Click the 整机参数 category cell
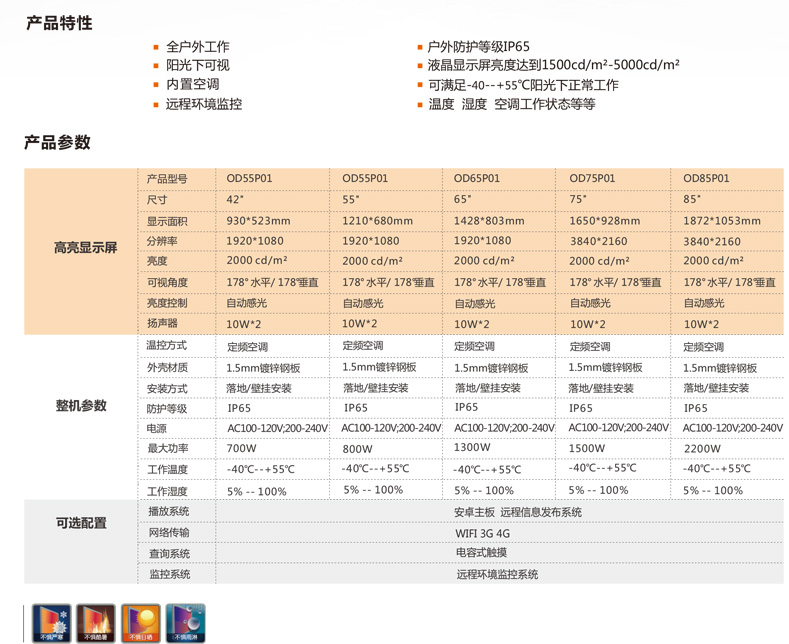The image size is (789, 644). click(x=81, y=406)
